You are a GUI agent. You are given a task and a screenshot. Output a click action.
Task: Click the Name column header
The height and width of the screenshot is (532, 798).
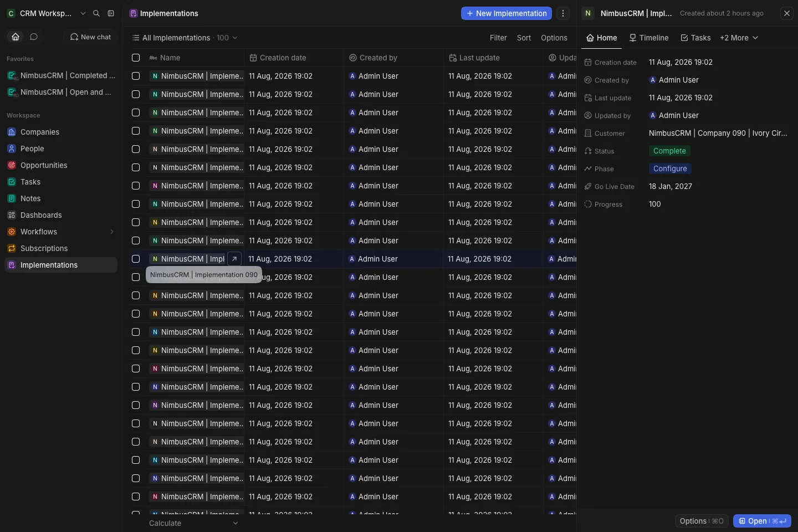pyautogui.click(x=194, y=58)
